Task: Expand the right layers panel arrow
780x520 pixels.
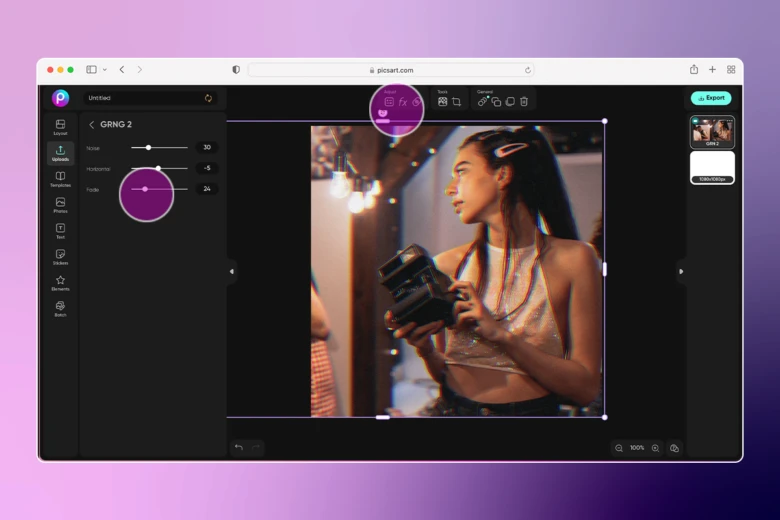Action: [681, 271]
